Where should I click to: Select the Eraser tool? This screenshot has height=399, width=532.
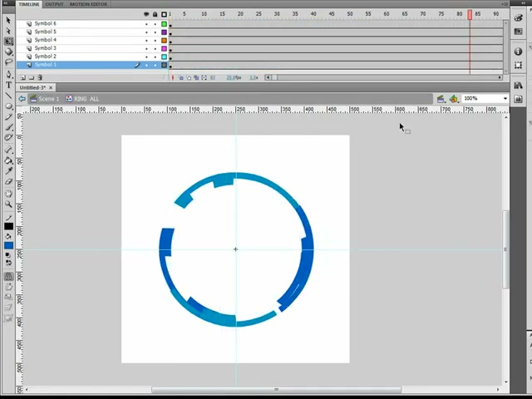tap(8, 181)
